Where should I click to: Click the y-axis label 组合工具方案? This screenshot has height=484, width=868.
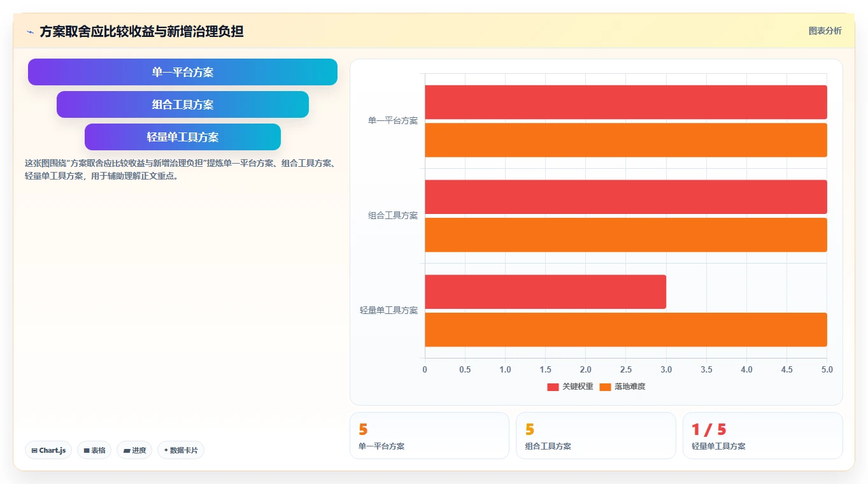click(x=393, y=215)
